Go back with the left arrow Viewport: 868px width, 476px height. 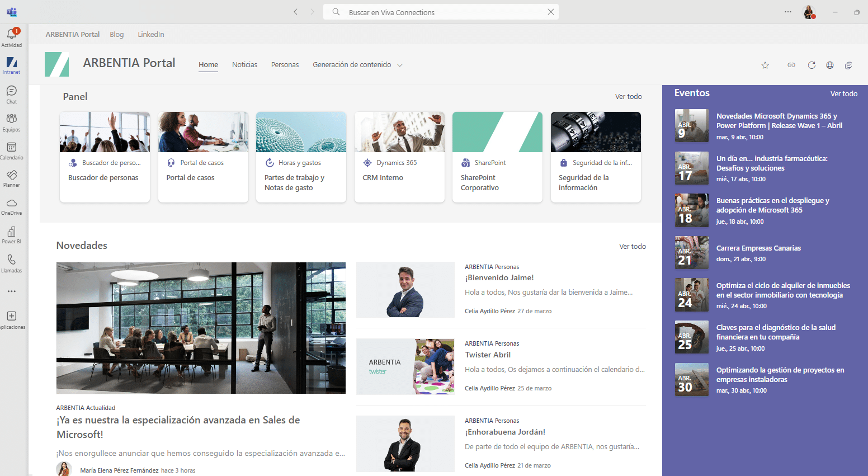(x=296, y=12)
